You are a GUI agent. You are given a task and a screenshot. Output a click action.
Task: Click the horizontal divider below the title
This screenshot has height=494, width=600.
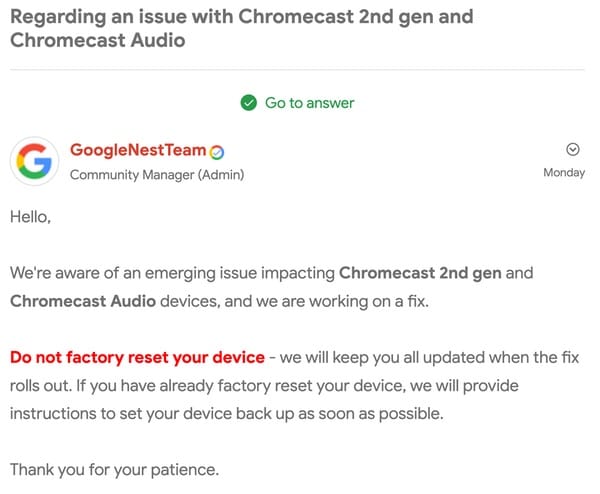297,70
